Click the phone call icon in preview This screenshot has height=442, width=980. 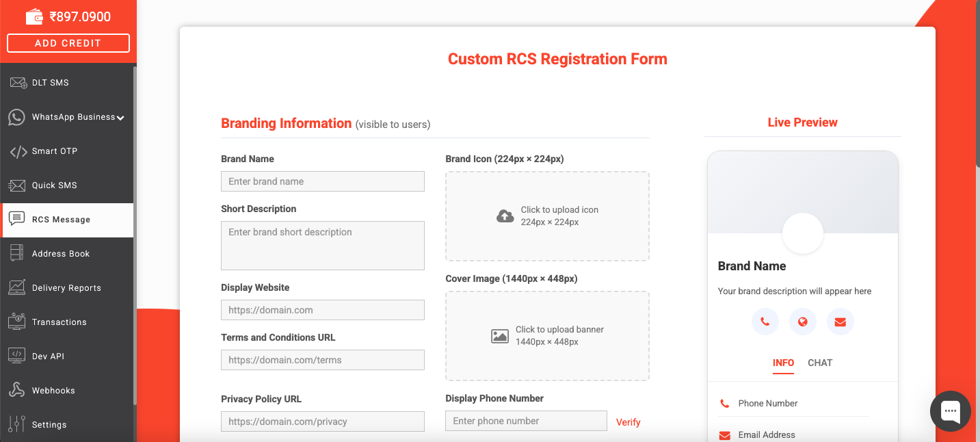(x=765, y=322)
